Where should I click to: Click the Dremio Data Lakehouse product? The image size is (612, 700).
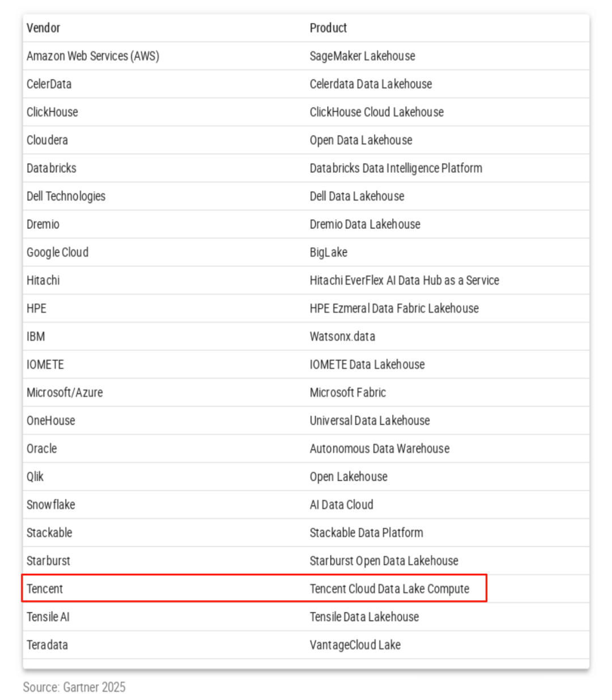tap(365, 224)
